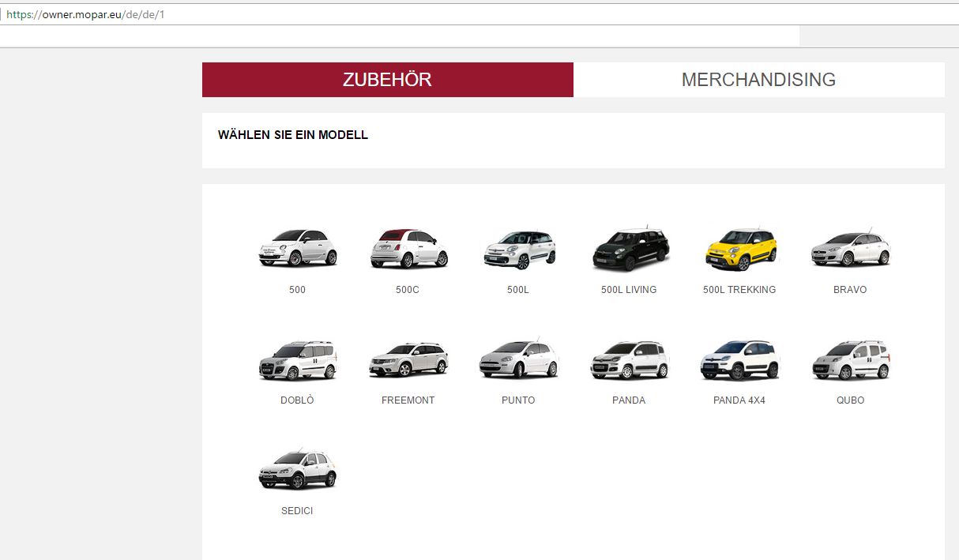Choose the yellow 500L Trekking car image
959x560 pixels.
740,247
